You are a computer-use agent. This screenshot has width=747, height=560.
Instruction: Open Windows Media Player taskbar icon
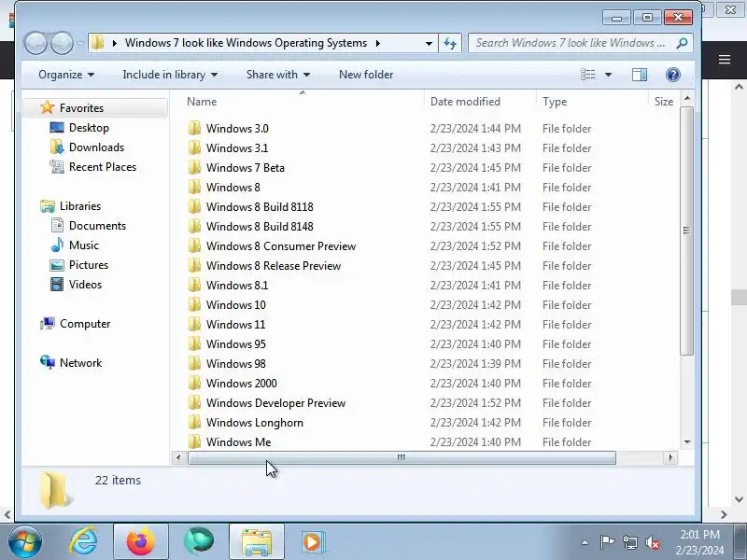[x=313, y=542]
